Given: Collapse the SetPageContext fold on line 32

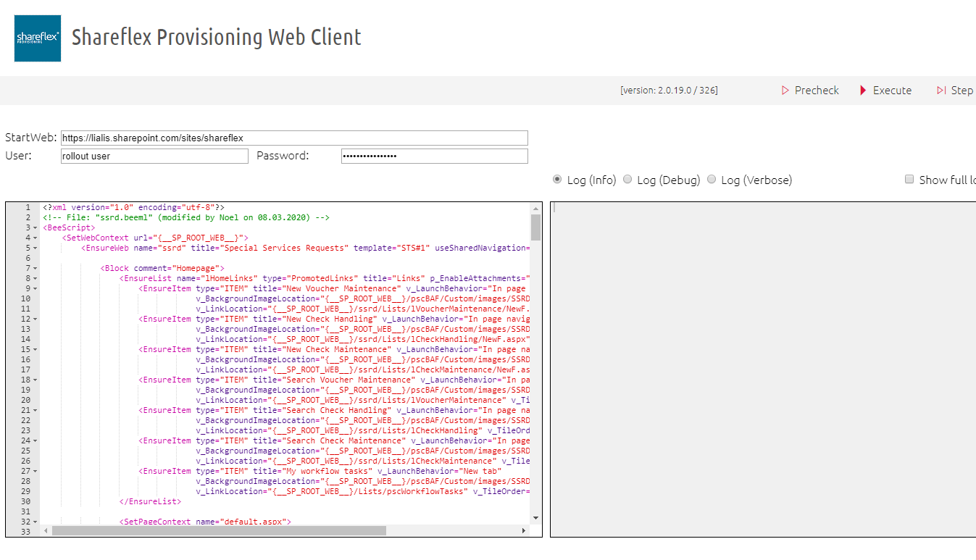Looking at the screenshot, I should pyautogui.click(x=36, y=522).
